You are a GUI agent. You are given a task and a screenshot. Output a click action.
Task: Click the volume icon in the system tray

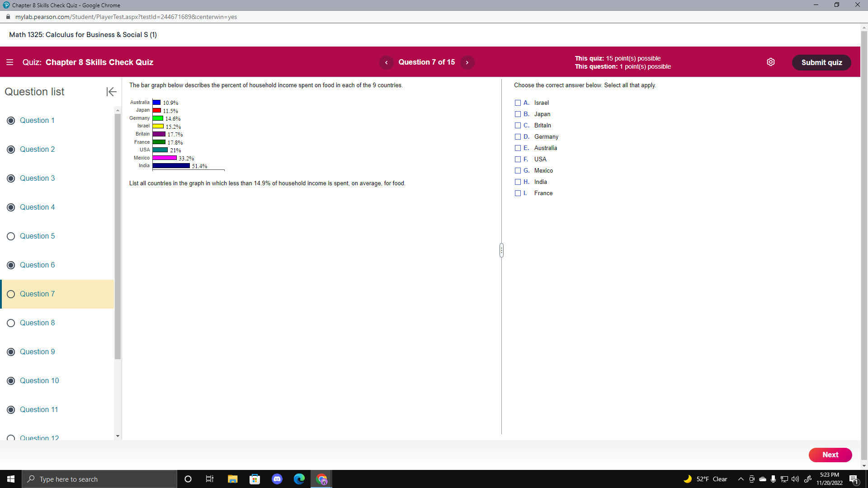(795, 479)
